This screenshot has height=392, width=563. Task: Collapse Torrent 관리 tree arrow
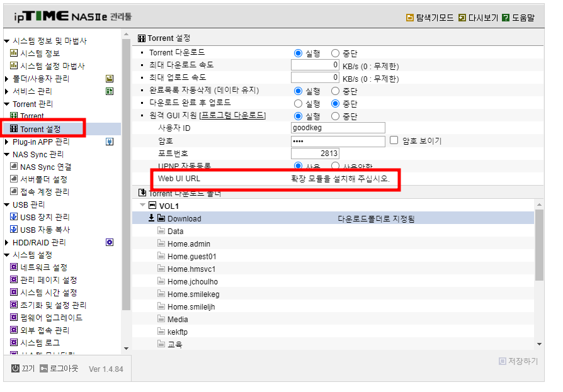tap(6, 104)
